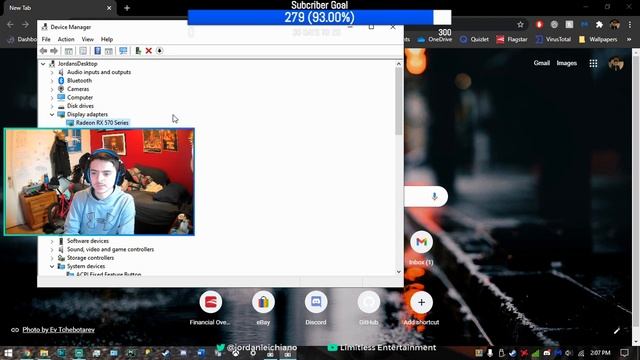Open the OneDrive bookmark
The image size is (640, 360).
(435, 39)
